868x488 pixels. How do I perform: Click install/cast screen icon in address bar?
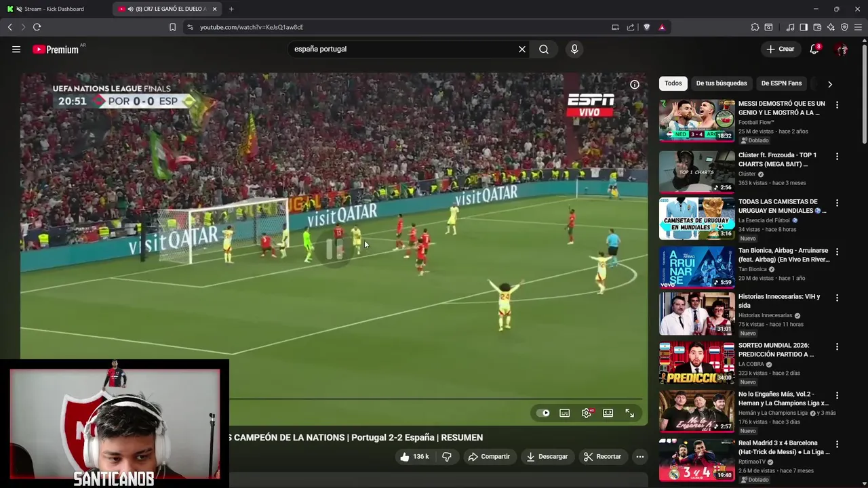point(615,27)
